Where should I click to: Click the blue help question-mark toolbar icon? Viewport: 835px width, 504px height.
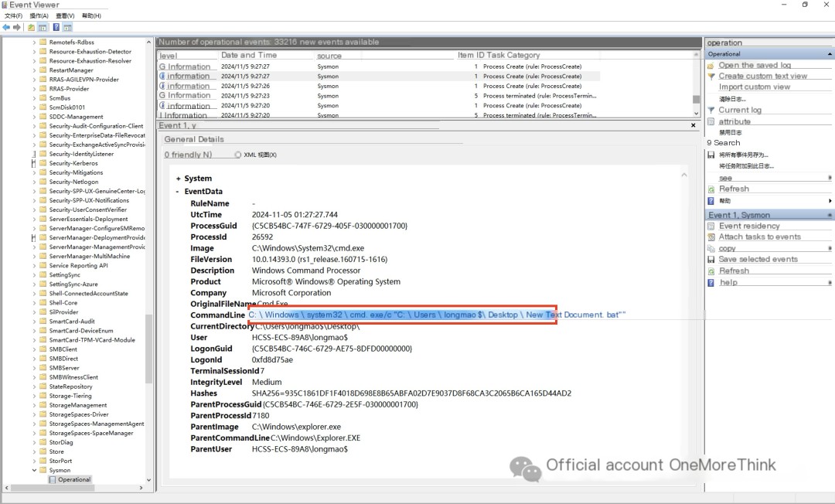pos(56,27)
